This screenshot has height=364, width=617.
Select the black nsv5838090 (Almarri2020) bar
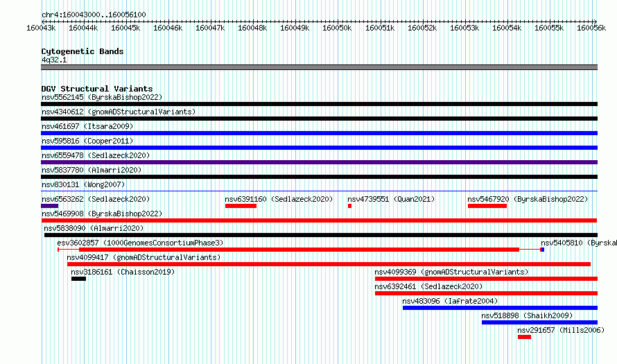coord(321,235)
